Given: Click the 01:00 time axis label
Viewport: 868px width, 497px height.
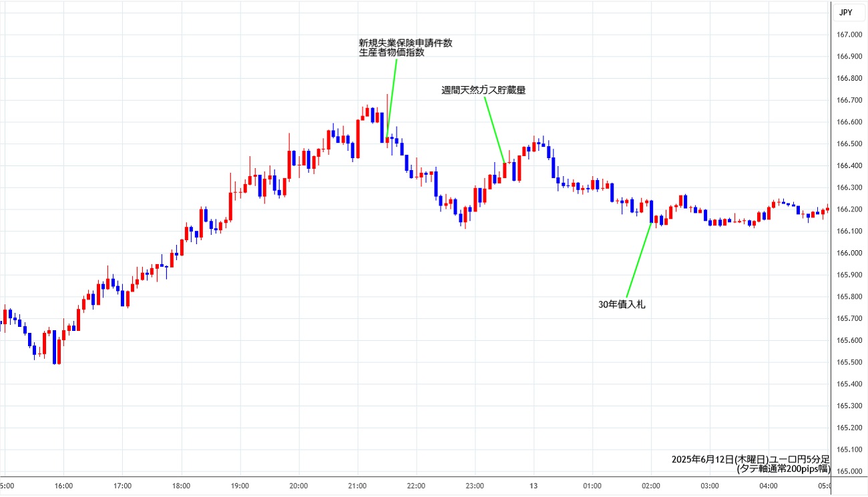Looking at the screenshot, I should tap(592, 486).
